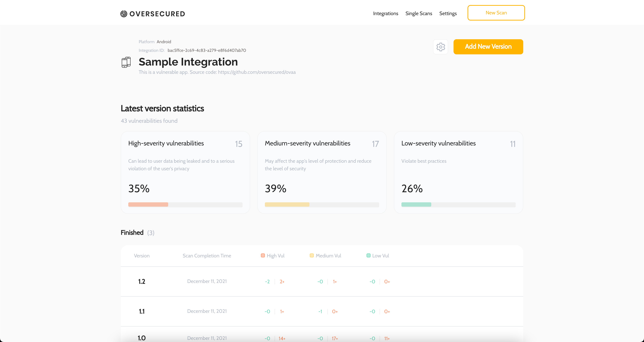
Task: Select version 1.0 scan row
Action: pyautogui.click(x=141, y=338)
